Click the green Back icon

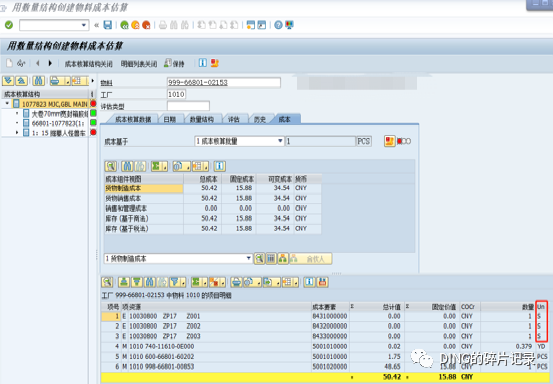pos(124,25)
